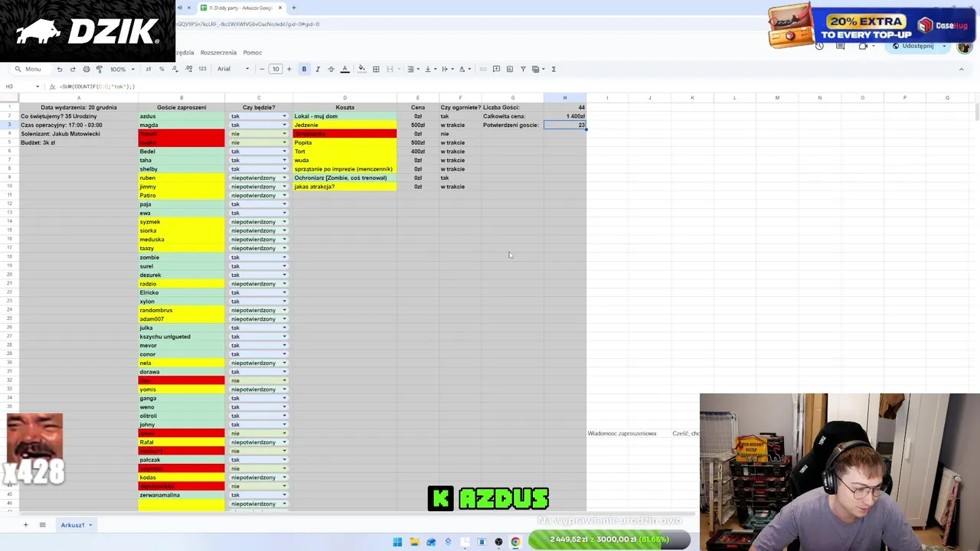
Task: Click the Menu search box
Action: 33,69
